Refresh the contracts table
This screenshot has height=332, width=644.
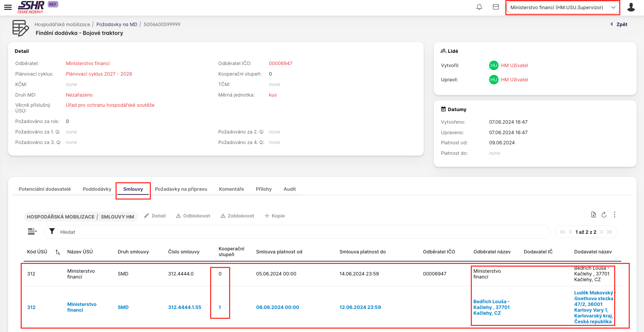[604, 215]
